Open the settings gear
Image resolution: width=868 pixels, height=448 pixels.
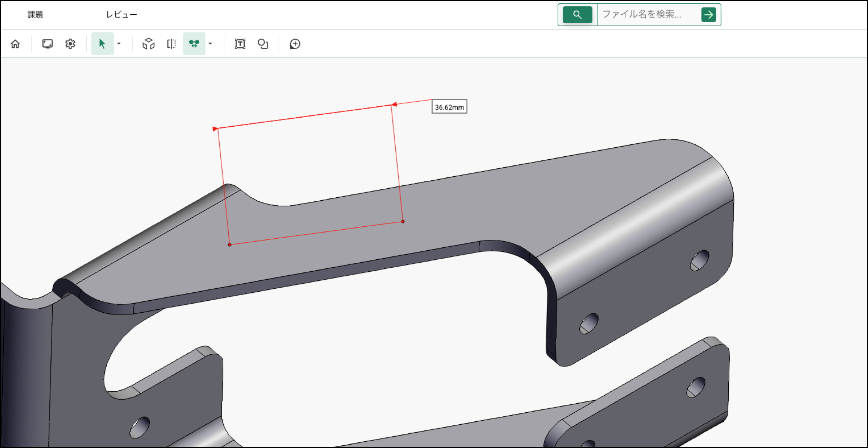click(70, 44)
